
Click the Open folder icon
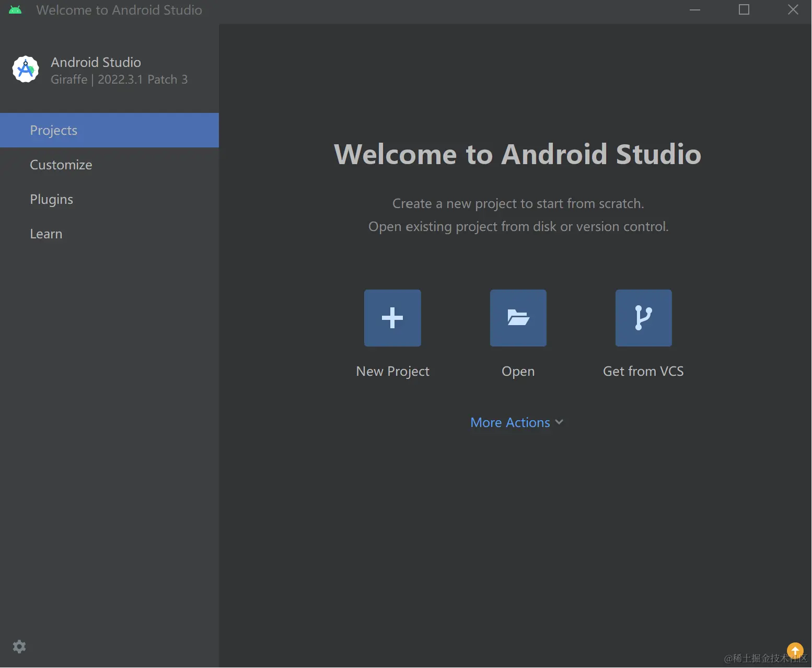pos(518,318)
